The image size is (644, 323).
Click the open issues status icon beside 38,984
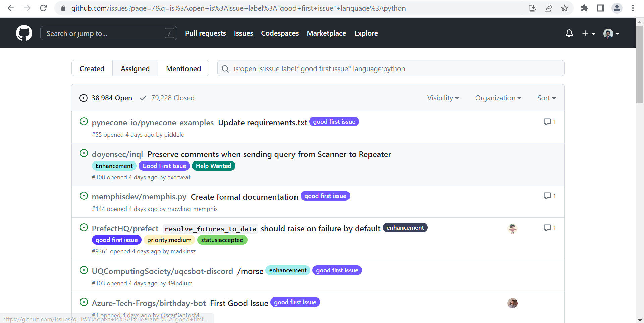point(83,98)
